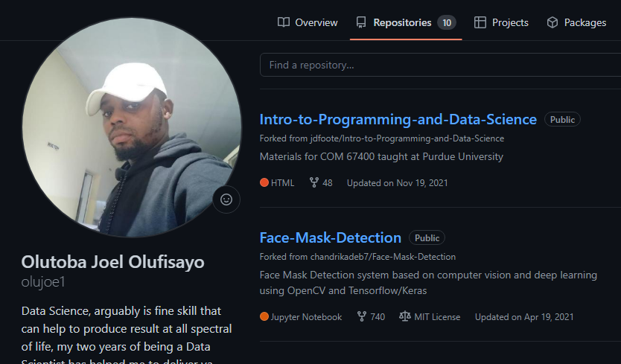The height and width of the screenshot is (364, 621).
Task: Open Intro-to-Programming-and-Data-Science repository
Action: pos(398,119)
